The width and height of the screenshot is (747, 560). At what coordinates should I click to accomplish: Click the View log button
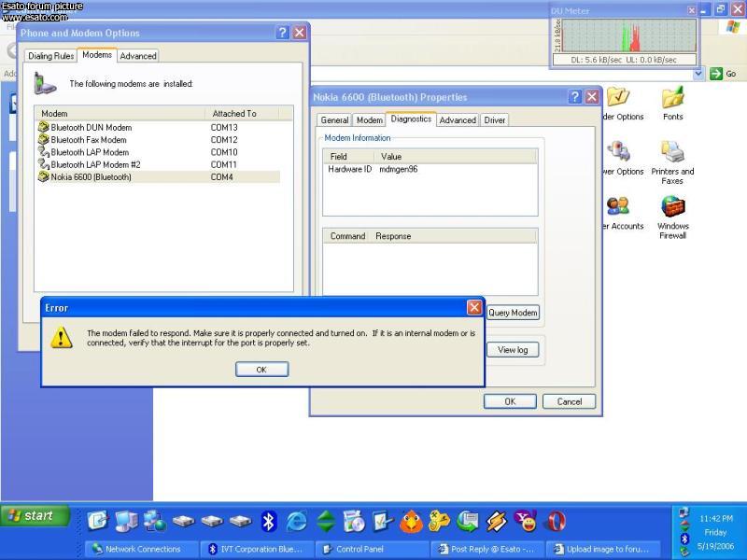pos(513,350)
